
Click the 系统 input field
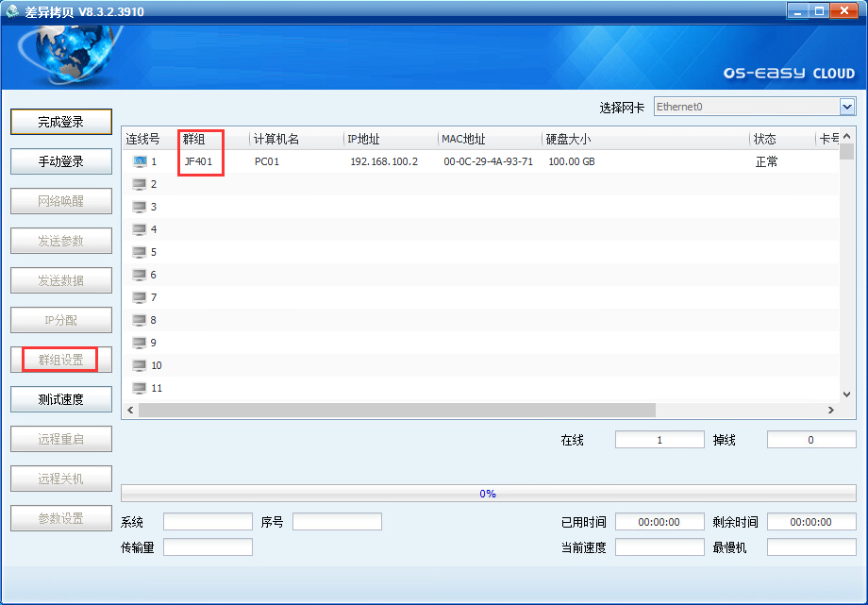(x=208, y=522)
